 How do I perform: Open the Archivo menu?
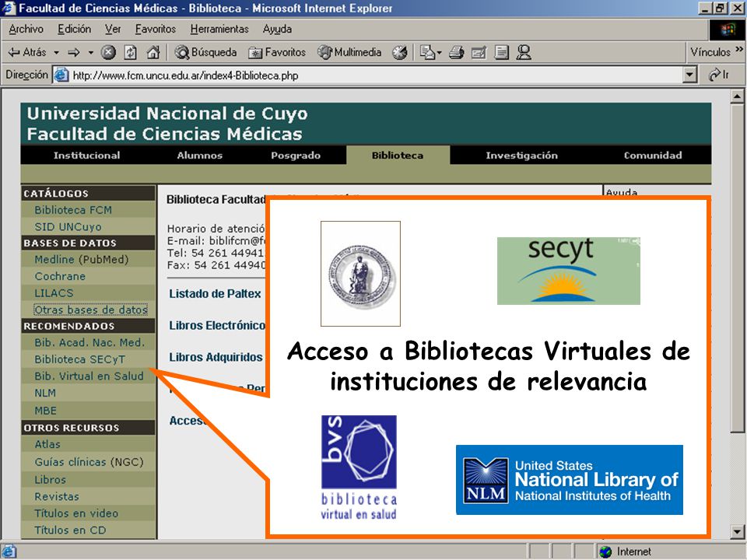click(x=26, y=29)
